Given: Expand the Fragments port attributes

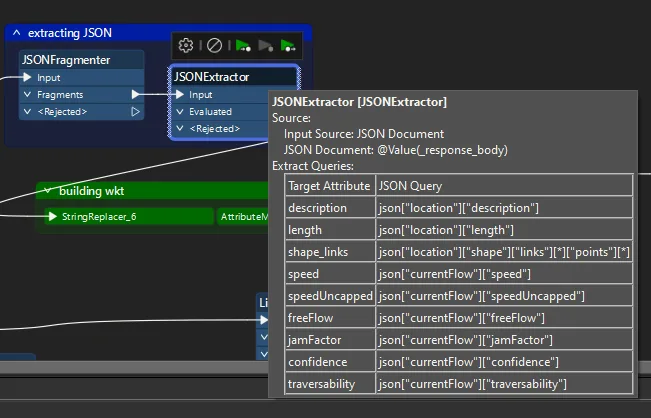Looking at the screenshot, I should (x=27, y=95).
